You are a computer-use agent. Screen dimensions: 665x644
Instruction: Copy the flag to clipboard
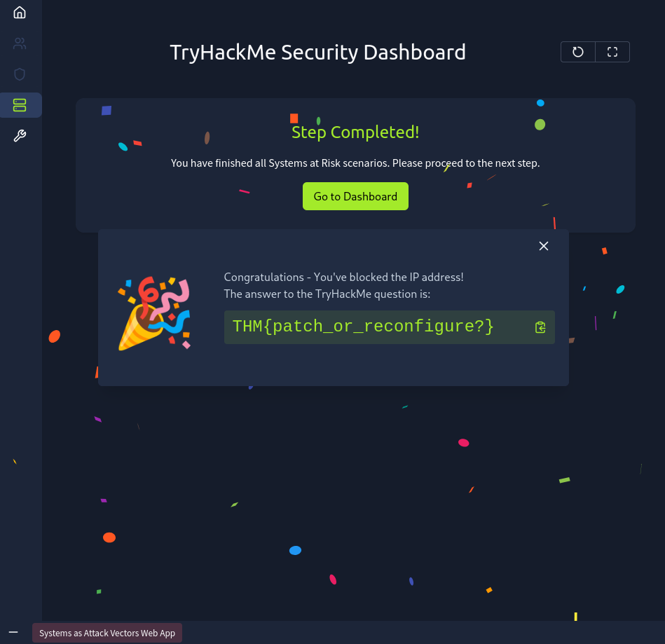coord(540,327)
